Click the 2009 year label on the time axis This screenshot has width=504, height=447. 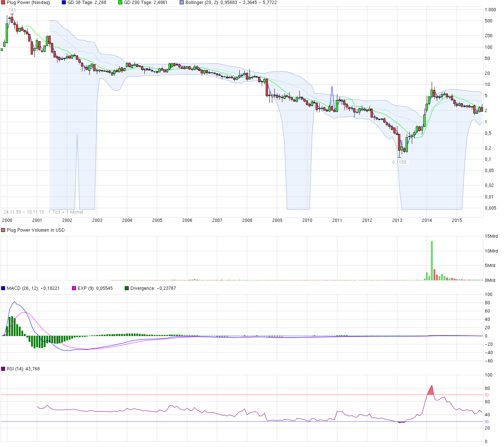coord(277,220)
